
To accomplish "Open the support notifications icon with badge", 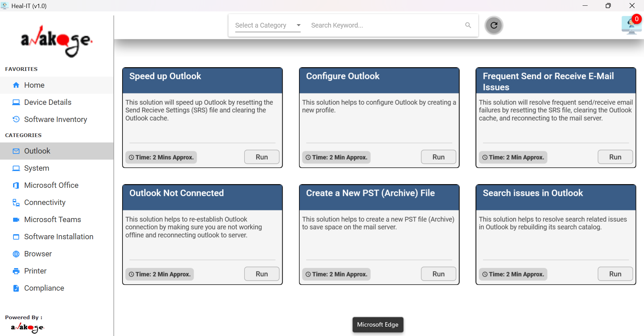I will pyautogui.click(x=632, y=25).
